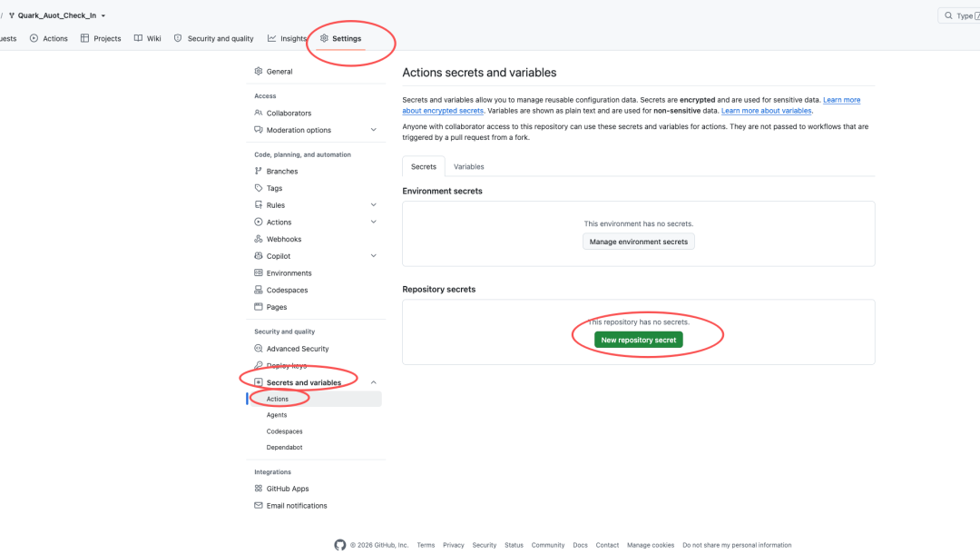Click the Wiki book icon in top nav
The image size is (980, 554).
pyautogui.click(x=138, y=38)
